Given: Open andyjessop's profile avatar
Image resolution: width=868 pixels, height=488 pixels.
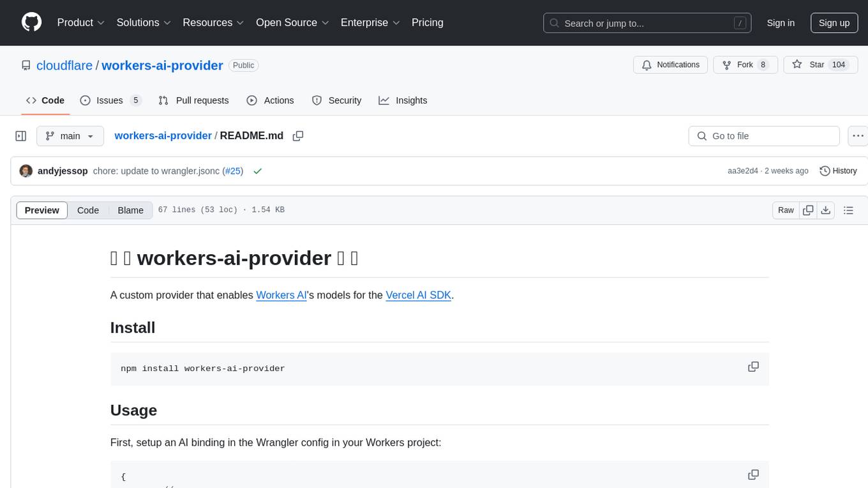Looking at the screenshot, I should click(26, 171).
